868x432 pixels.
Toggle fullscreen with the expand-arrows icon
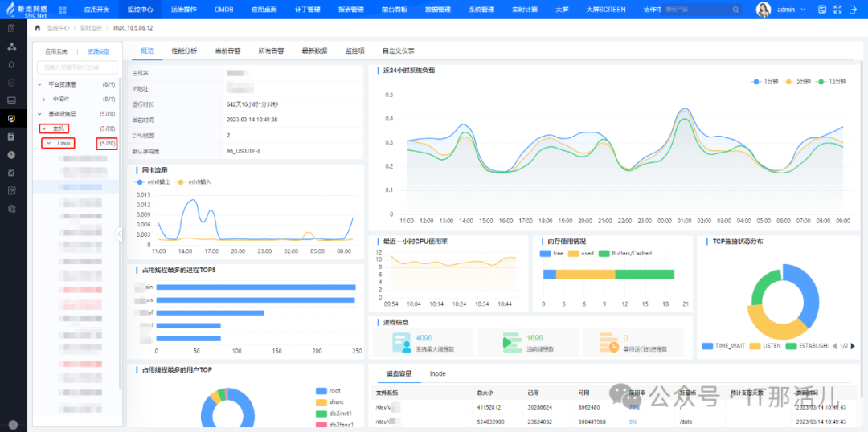click(837, 10)
